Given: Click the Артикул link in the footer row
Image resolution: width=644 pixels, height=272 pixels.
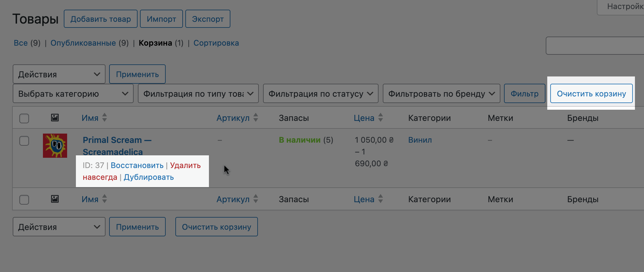Looking at the screenshot, I should point(233,199).
